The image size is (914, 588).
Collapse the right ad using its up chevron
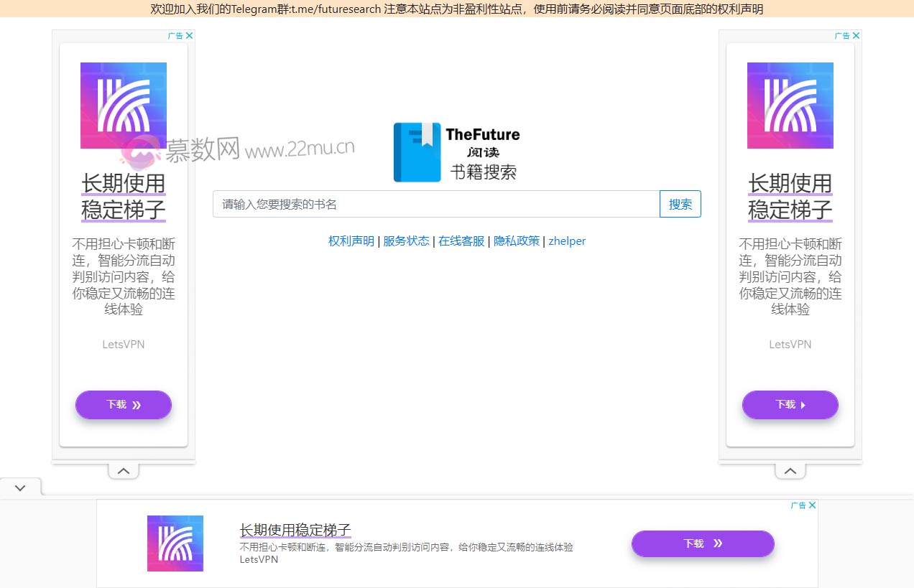tap(790, 470)
